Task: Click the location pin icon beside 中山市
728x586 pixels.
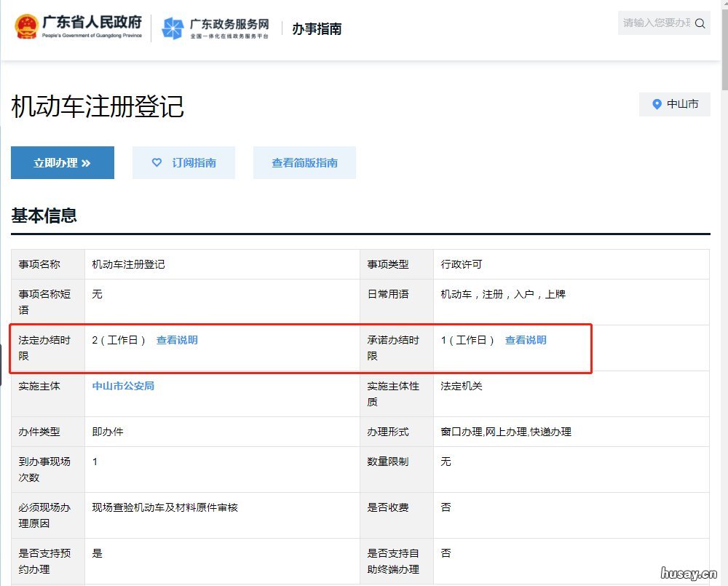Action: click(656, 104)
